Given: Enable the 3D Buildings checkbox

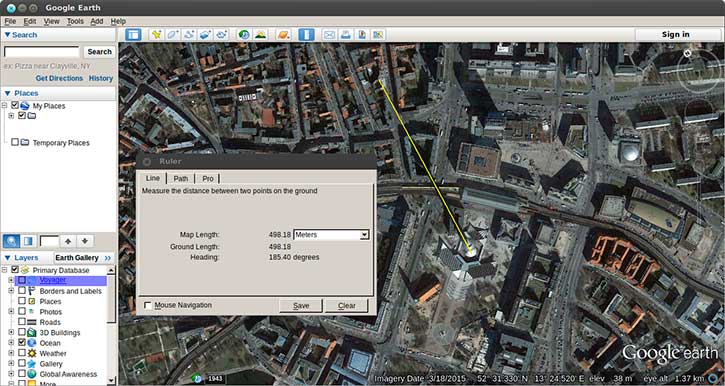Looking at the screenshot, I should point(21,332).
